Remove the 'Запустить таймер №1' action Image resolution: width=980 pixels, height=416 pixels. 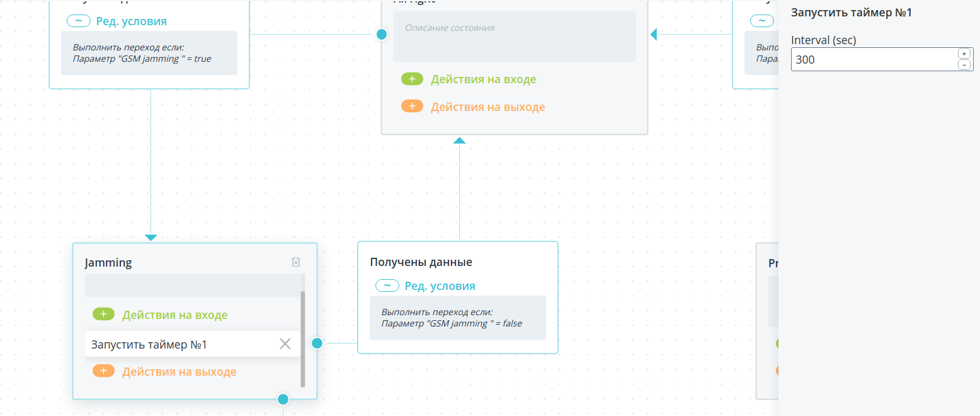click(x=285, y=344)
